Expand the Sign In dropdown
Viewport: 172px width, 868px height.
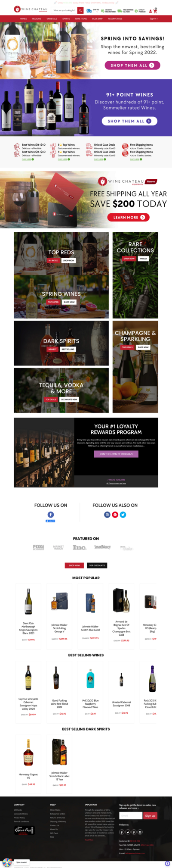tap(154, 19)
